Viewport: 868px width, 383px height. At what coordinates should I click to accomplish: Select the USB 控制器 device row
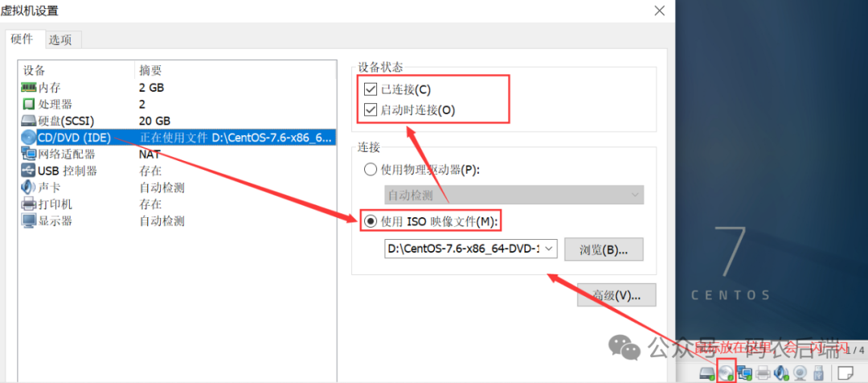point(177,171)
